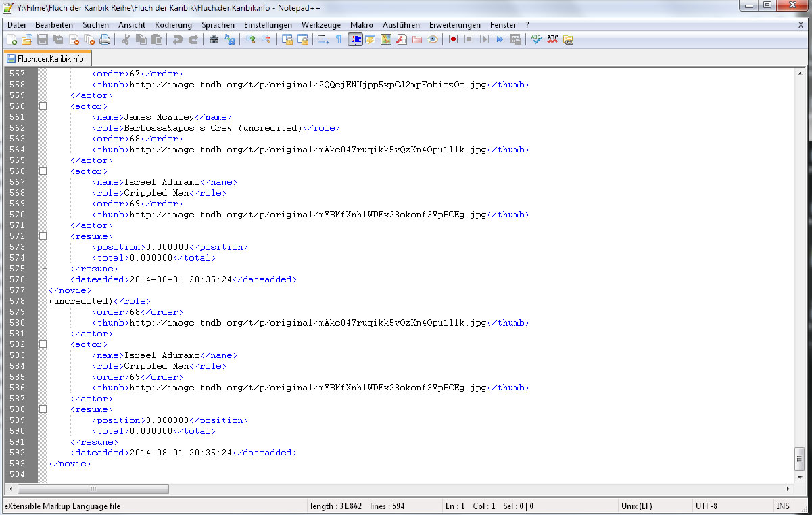The width and height of the screenshot is (812, 515).
Task: Open the Einstellungen menu
Action: [268, 25]
